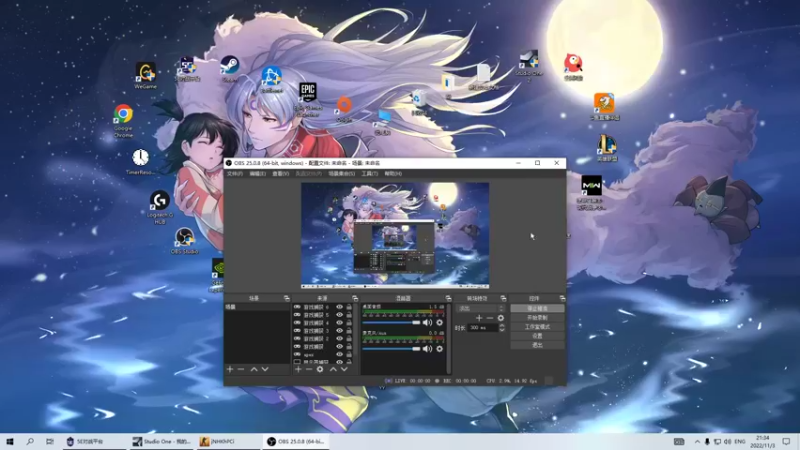Open the Windows Start menu
The height and width of the screenshot is (450, 800).
coord(10,441)
